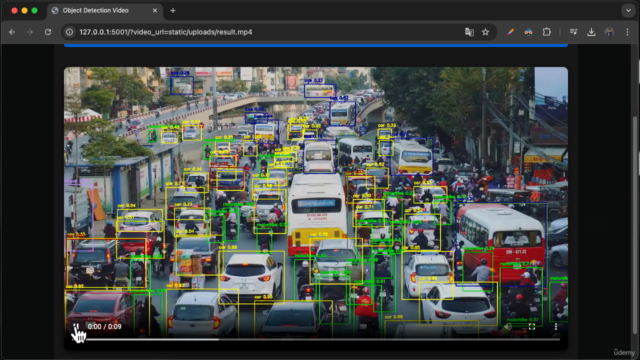640x360 pixels.
Task: Go back using the browser back arrow
Action: (12, 32)
